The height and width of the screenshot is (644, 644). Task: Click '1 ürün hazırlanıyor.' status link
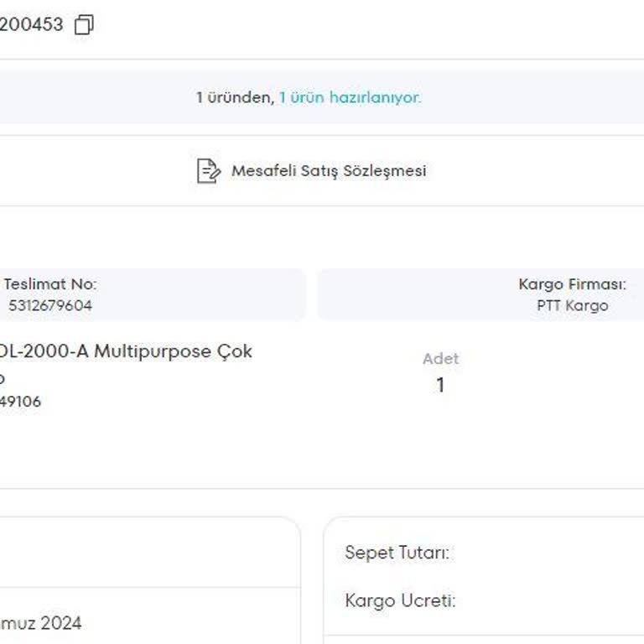(351, 98)
